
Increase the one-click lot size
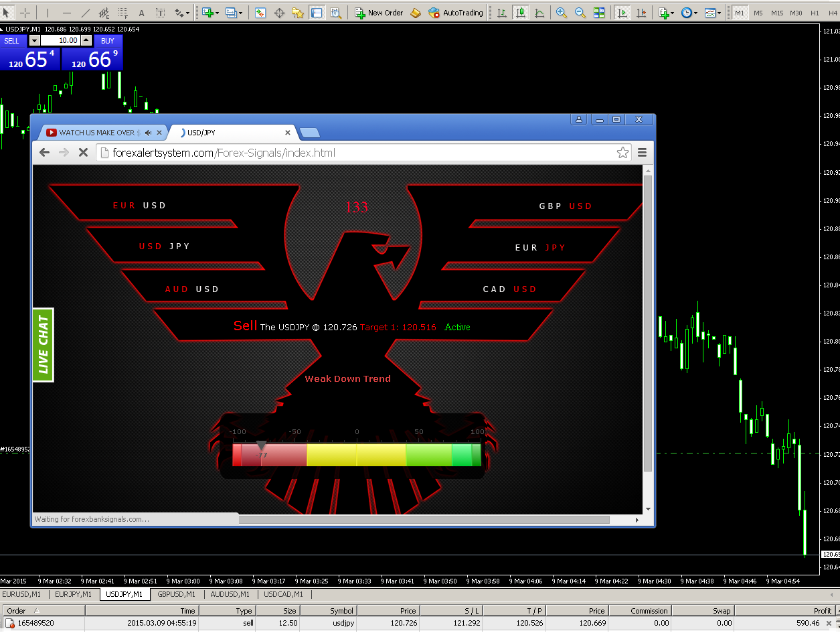pos(86,41)
